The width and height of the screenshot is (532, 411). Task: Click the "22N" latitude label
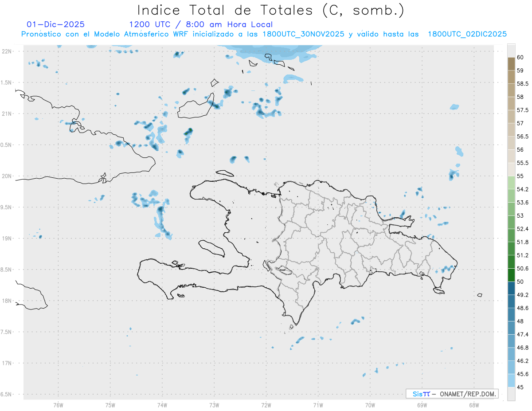pyautogui.click(x=7, y=51)
